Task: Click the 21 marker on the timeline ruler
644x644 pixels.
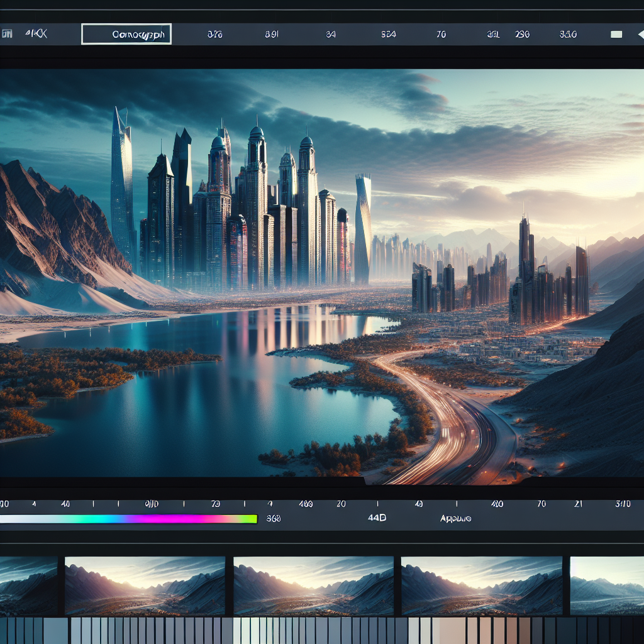Action: pos(578,504)
